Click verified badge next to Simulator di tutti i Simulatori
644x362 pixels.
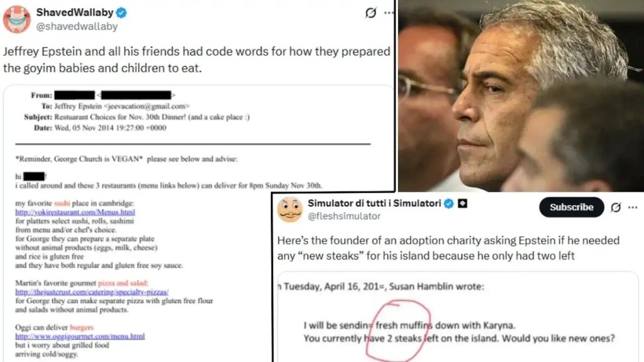pos(449,204)
